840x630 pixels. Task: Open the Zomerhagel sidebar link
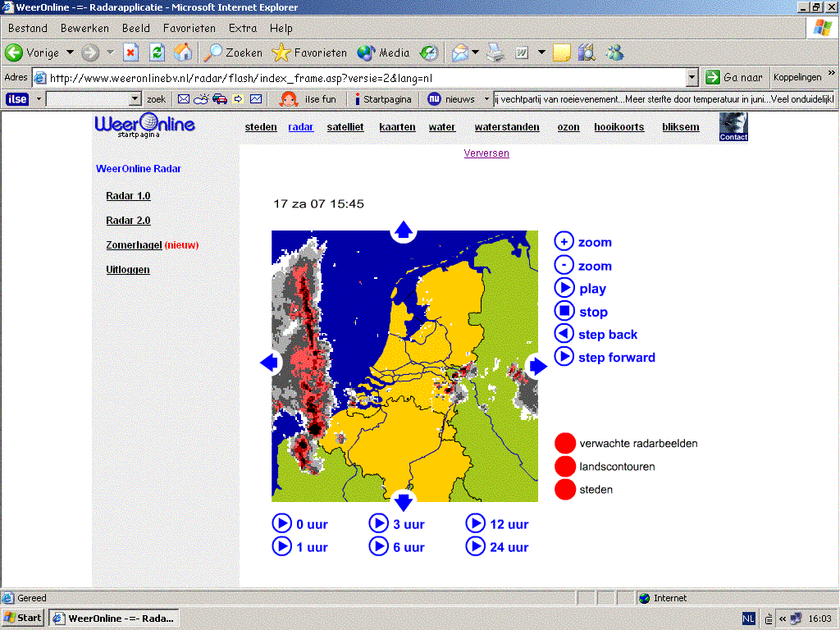[x=134, y=245]
